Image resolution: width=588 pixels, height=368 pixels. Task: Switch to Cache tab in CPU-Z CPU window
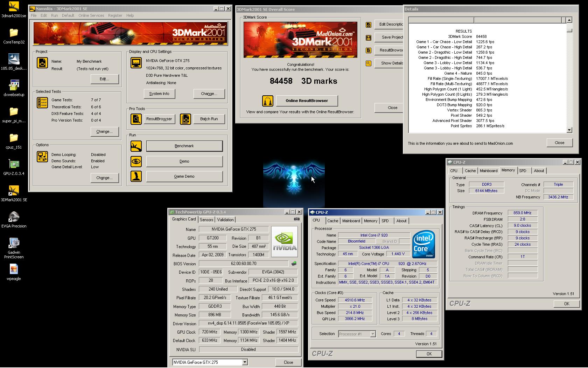[x=332, y=221]
